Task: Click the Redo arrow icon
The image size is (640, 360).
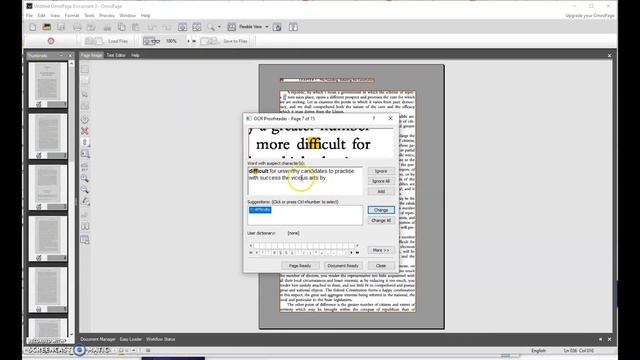Action: [x=166, y=27]
